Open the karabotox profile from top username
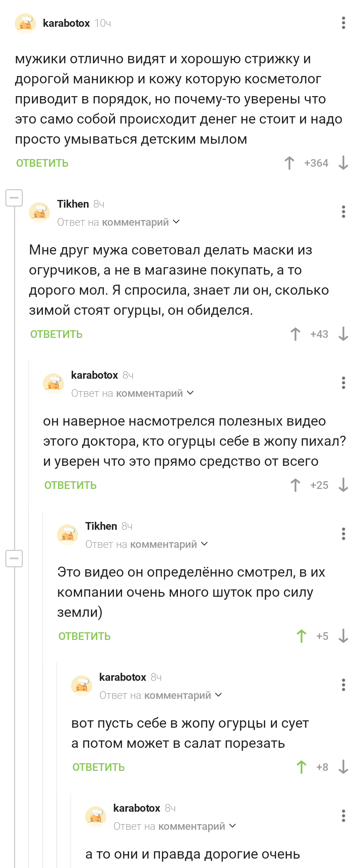 coord(66,23)
